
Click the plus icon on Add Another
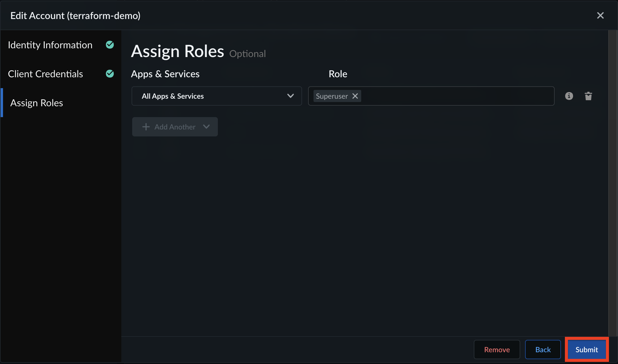tap(146, 127)
